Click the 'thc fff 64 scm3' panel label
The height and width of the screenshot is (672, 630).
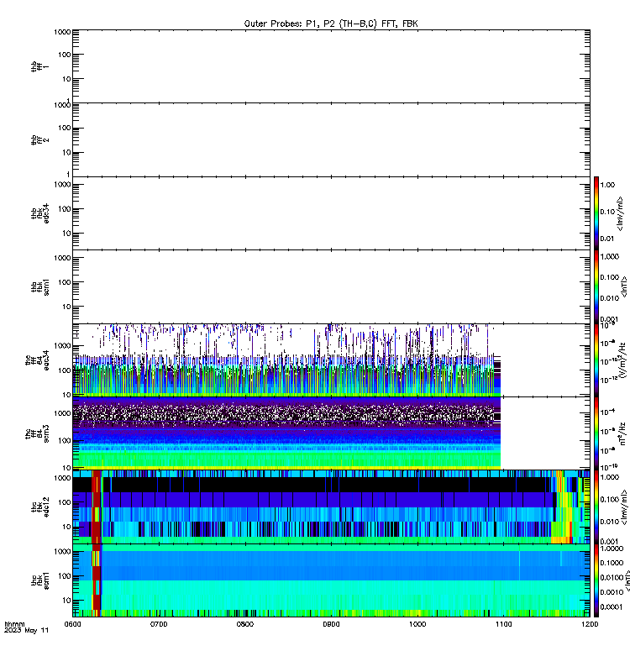pos(37,433)
